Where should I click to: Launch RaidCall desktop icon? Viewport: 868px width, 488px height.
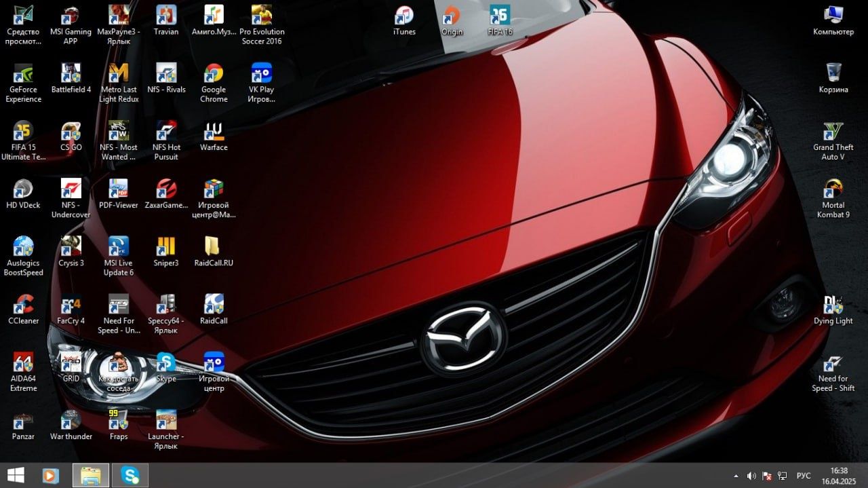click(x=214, y=309)
